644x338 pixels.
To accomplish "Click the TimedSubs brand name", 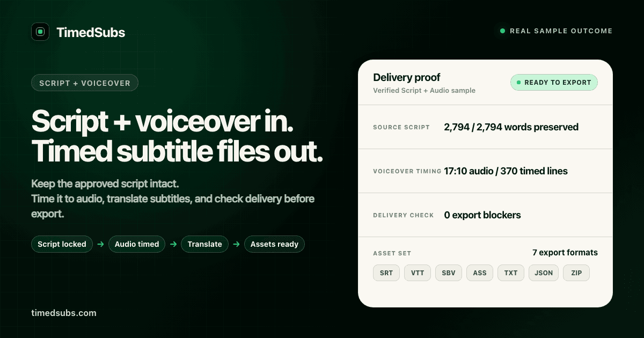I will pyautogui.click(x=91, y=32).
